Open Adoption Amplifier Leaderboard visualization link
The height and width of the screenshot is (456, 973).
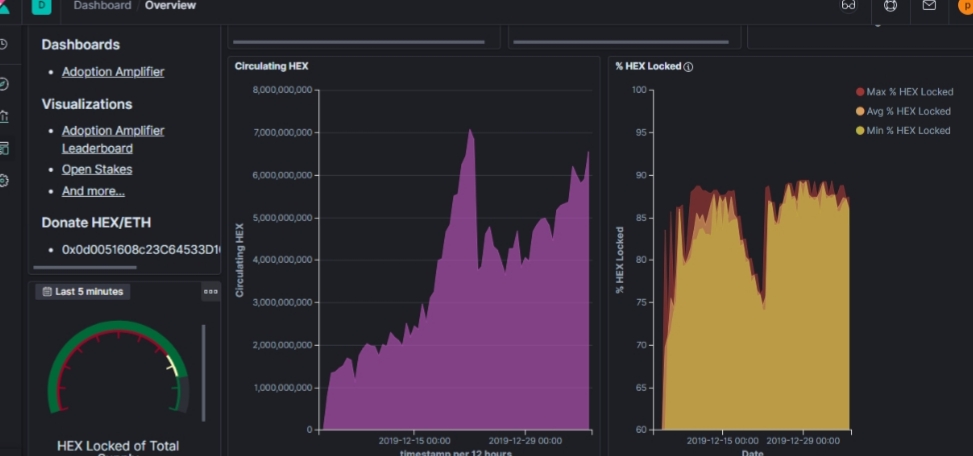pyautogui.click(x=113, y=140)
